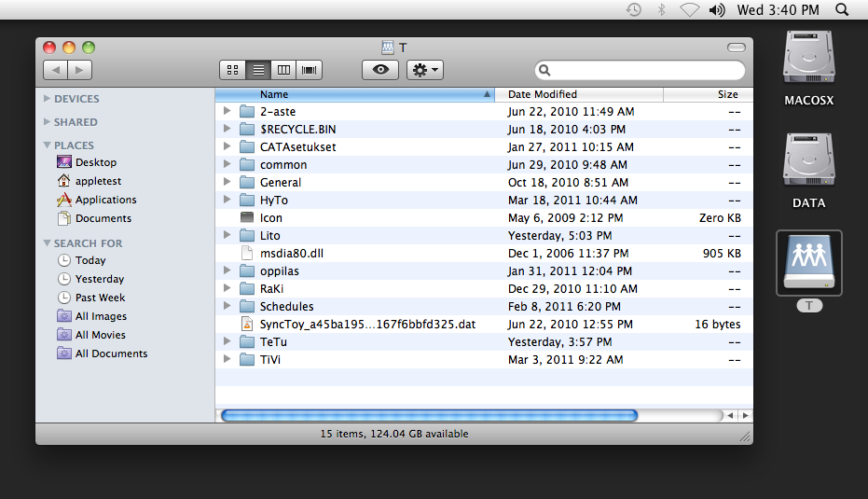The width and height of the screenshot is (868, 499).
Task: Open Applications in the sidebar
Action: coord(97,200)
